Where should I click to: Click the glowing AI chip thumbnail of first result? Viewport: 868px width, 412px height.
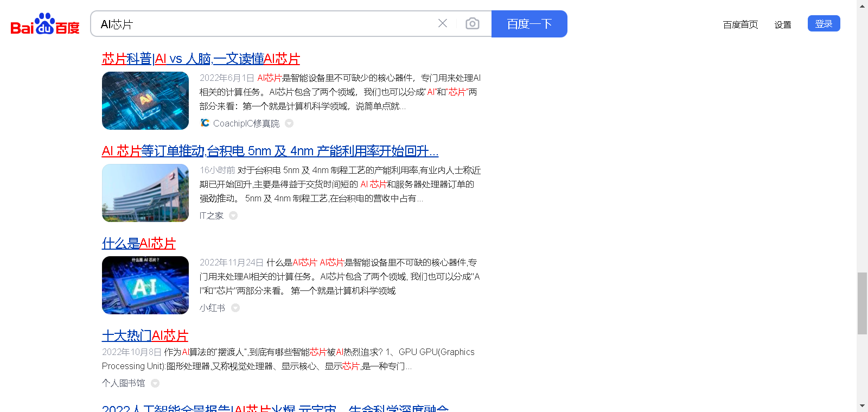point(145,100)
